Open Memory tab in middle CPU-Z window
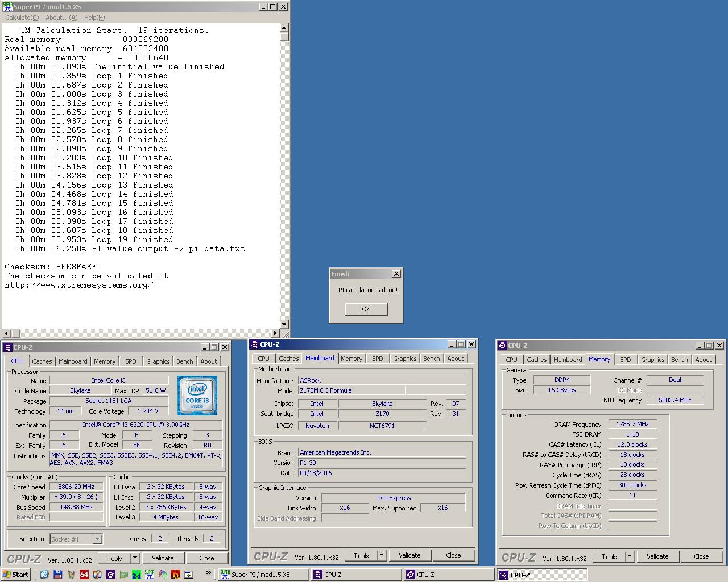The height and width of the screenshot is (582, 728). [351, 359]
